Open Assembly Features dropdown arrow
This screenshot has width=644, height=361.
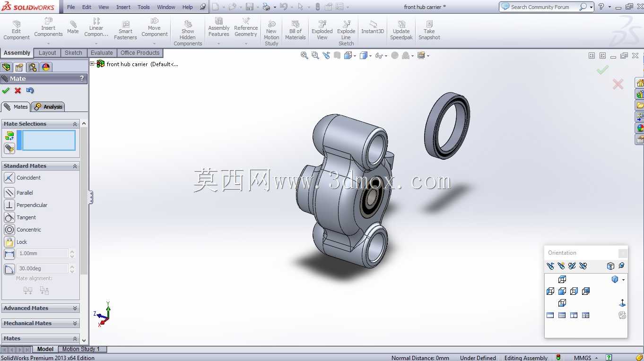(218, 44)
